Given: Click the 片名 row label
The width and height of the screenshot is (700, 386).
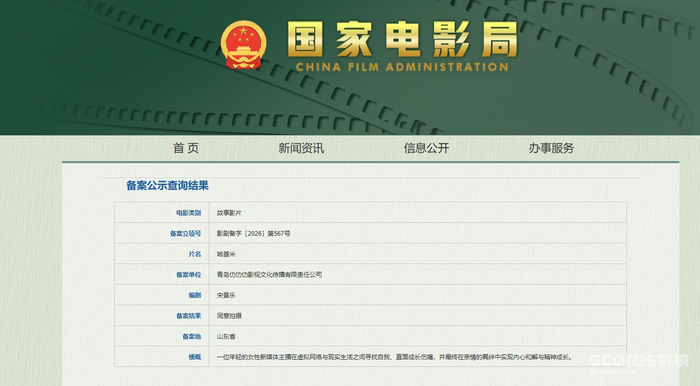Looking at the screenshot, I should point(195,254).
